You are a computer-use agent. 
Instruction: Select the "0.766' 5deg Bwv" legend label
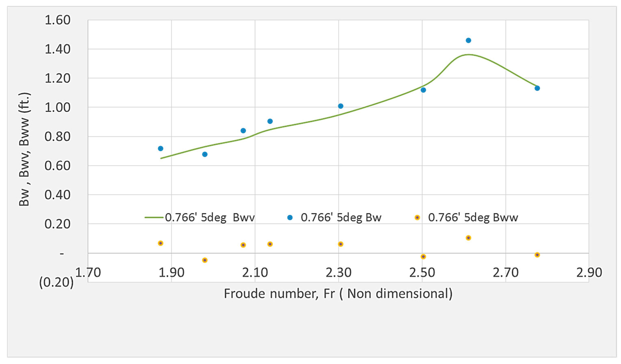[210, 218]
